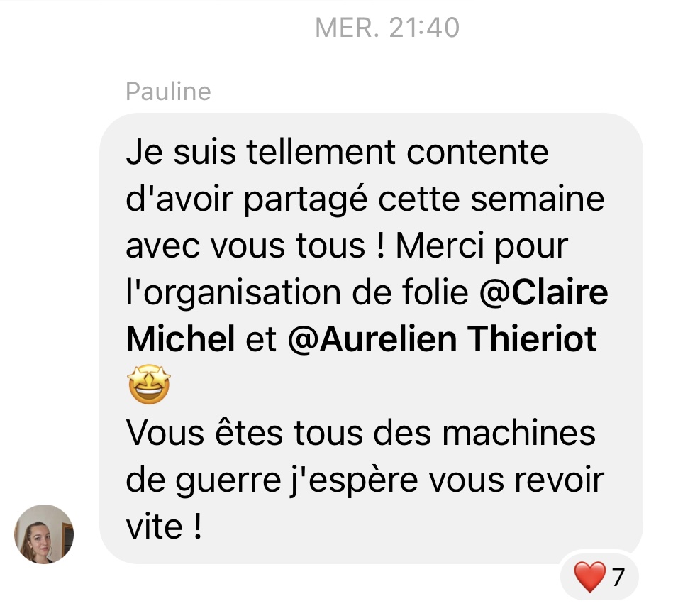The image size is (700, 606).
Task: Click the word et between the two mentions
Action: [261, 339]
